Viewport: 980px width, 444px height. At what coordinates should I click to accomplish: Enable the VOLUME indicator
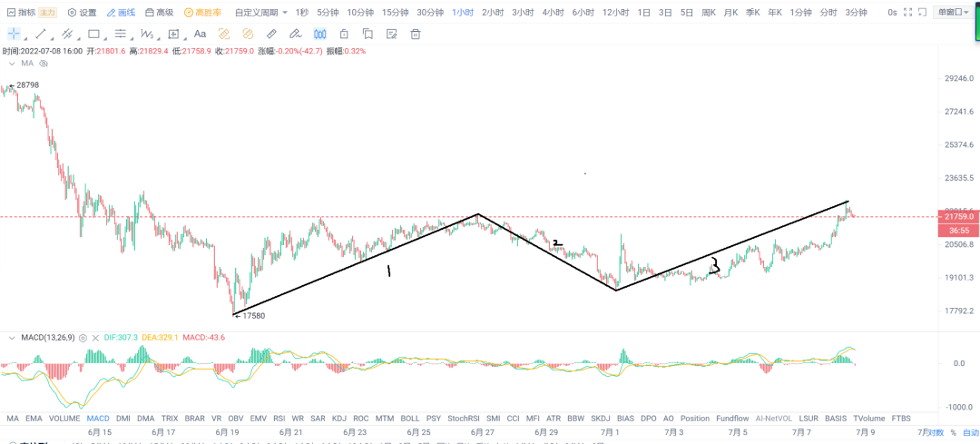click(x=64, y=418)
